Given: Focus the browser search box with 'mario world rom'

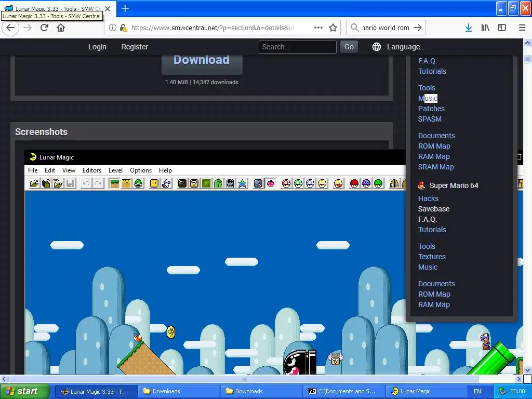Looking at the screenshot, I should [x=385, y=28].
